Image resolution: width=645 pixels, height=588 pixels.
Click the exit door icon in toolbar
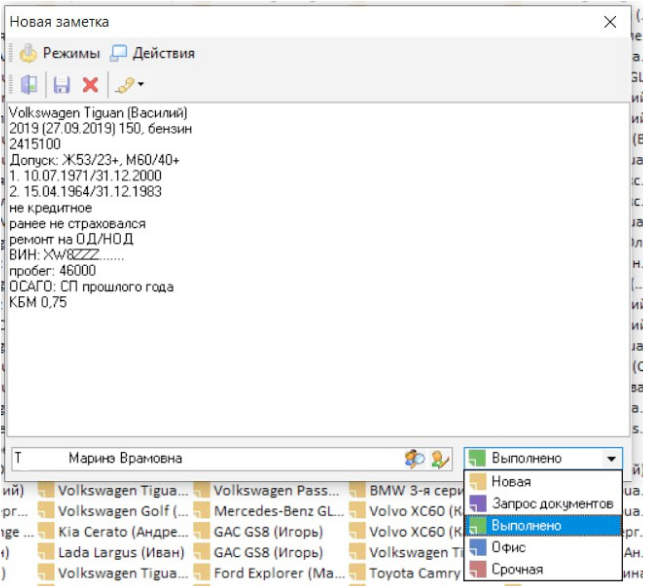[29, 85]
